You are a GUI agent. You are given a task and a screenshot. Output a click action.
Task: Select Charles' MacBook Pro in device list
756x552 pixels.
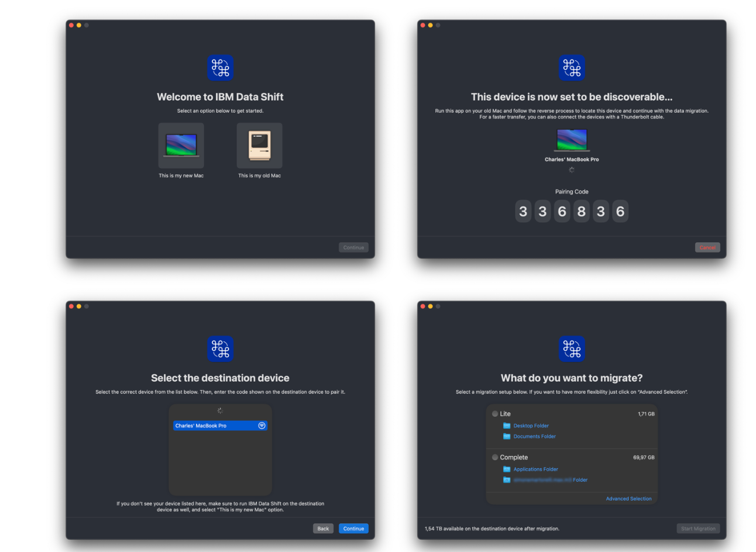220,426
